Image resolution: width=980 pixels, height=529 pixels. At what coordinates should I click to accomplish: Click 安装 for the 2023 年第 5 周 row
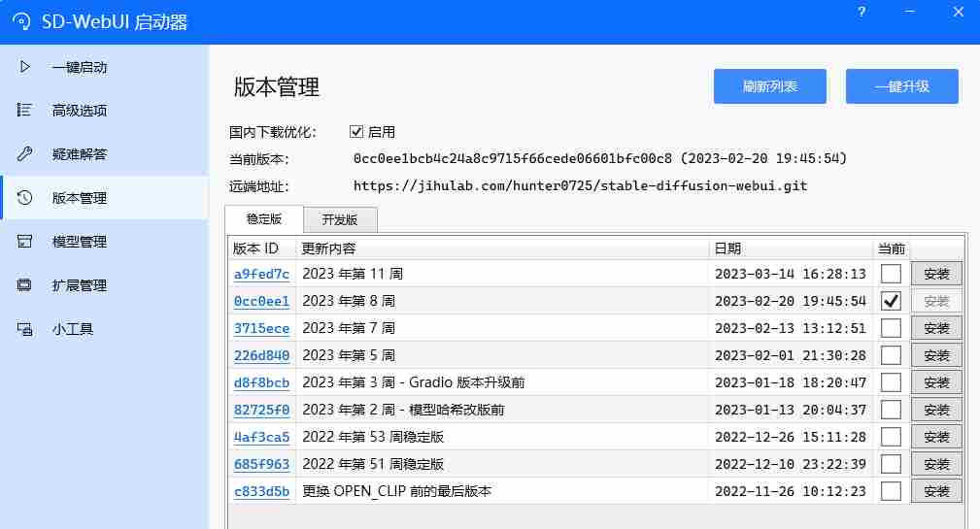tap(936, 355)
